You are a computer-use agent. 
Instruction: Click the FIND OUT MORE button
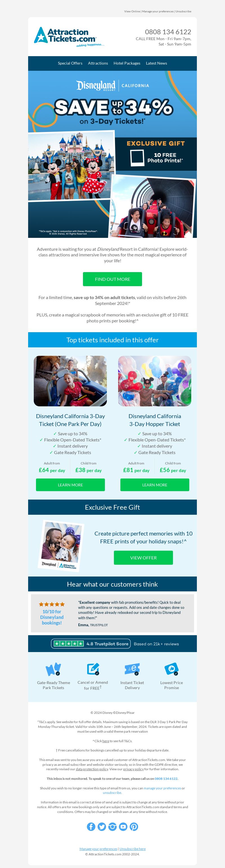pos(112,279)
